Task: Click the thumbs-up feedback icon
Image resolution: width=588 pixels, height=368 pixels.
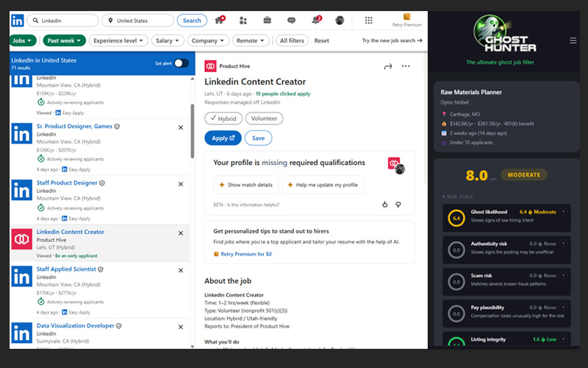Action: [x=384, y=204]
